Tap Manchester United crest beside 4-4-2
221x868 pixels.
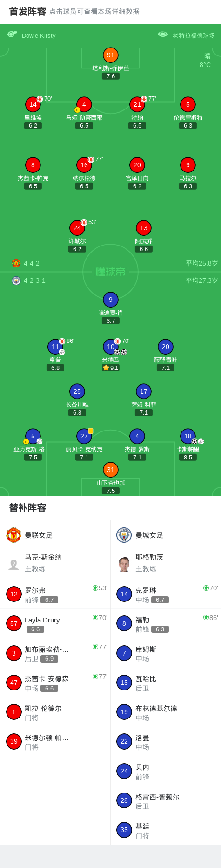[16, 263]
